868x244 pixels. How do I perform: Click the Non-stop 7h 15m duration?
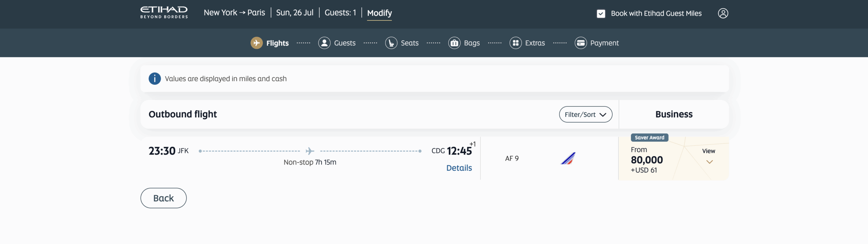(x=310, y=162)
